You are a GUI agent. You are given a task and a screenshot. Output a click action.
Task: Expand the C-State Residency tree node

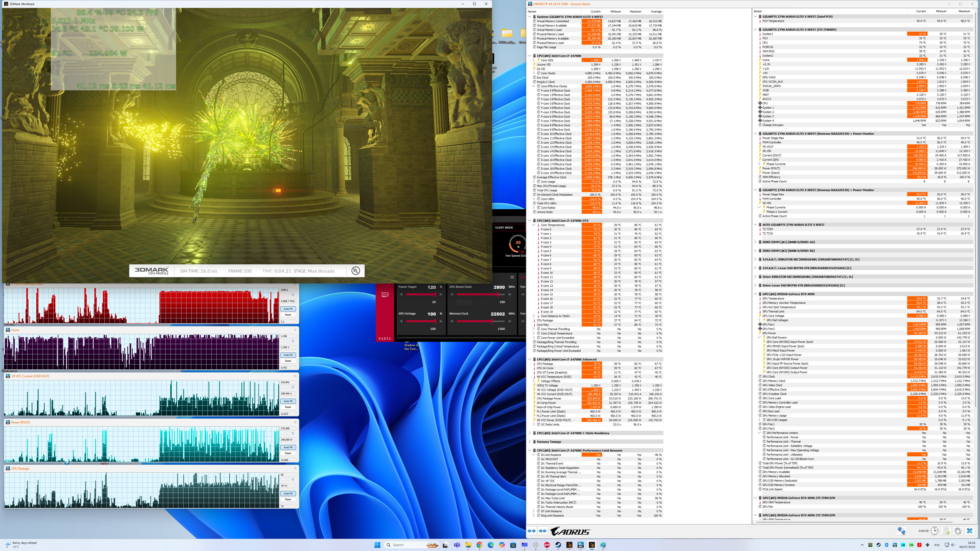(x=530, y=433)
